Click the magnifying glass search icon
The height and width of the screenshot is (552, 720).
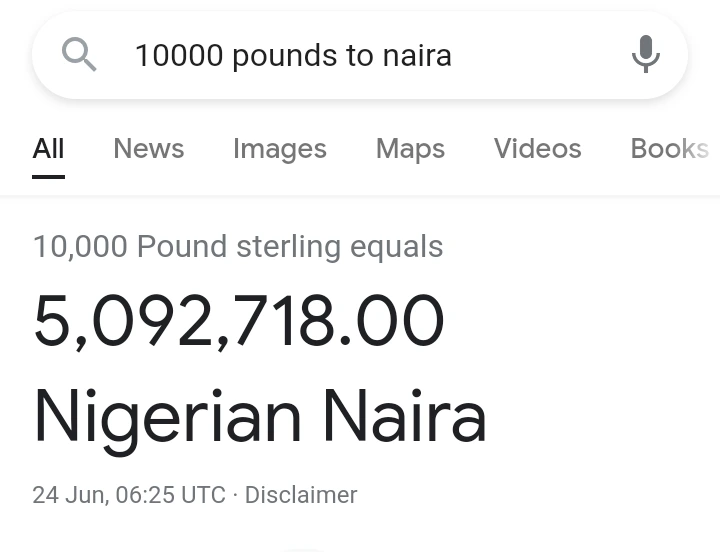pyautogui.click(x=79, y=55)
